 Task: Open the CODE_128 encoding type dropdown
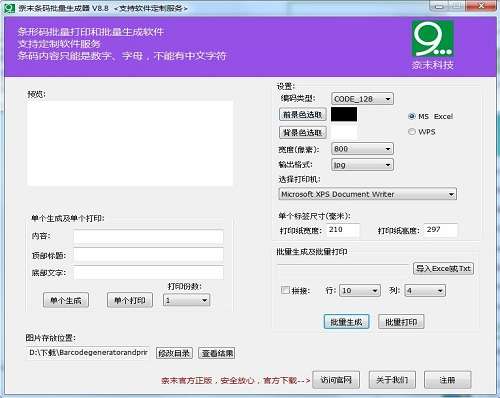(362, 99)
